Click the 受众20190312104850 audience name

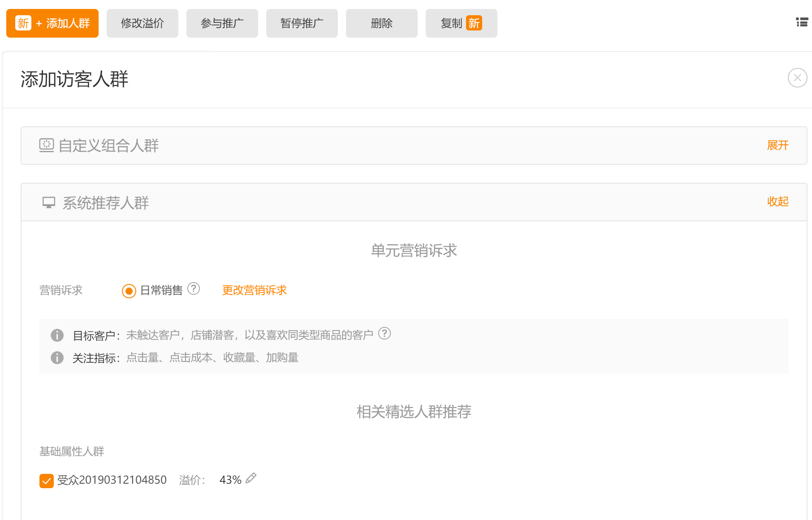[112, 480]
